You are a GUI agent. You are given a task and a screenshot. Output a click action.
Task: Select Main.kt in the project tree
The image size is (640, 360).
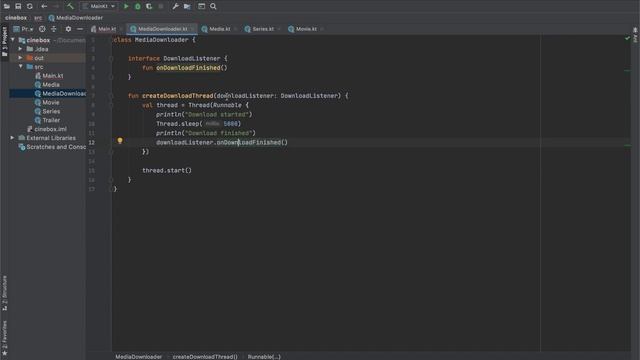[53, 76]
